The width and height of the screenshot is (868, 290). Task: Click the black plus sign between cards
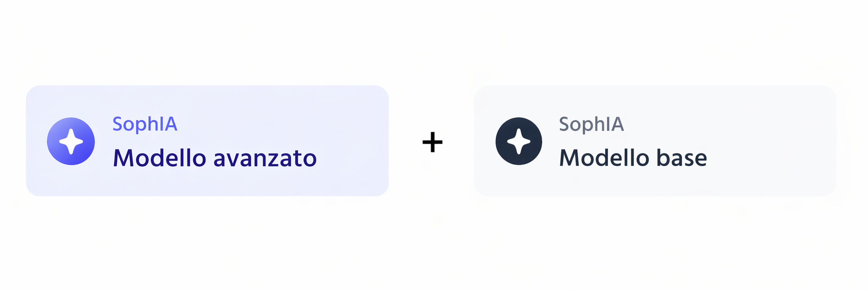pos(432,142)
